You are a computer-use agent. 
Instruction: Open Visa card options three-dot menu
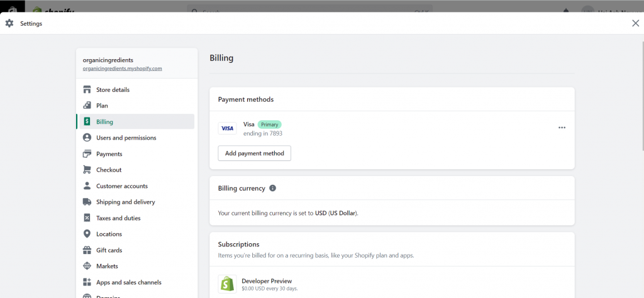click(562, 128)
